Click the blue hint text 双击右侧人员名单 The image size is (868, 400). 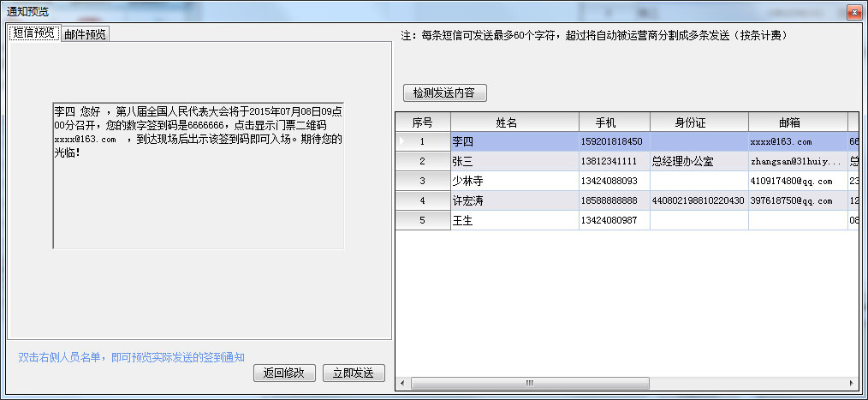click(132, 357)
